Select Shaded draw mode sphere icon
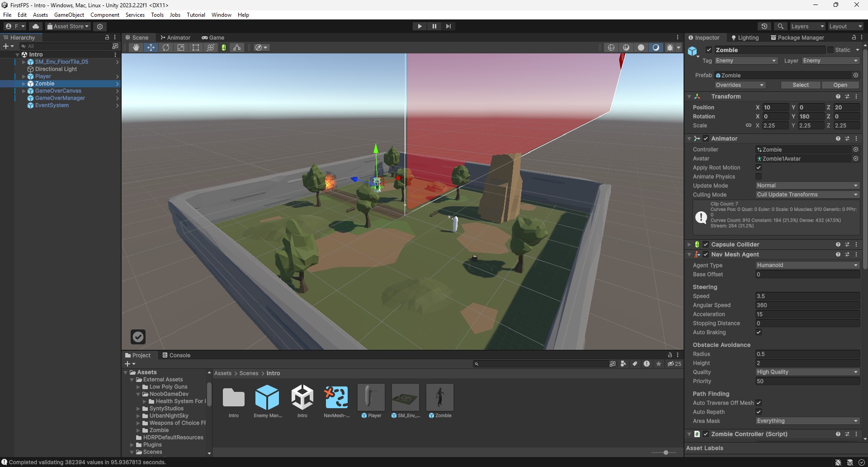 coord(641,48)
